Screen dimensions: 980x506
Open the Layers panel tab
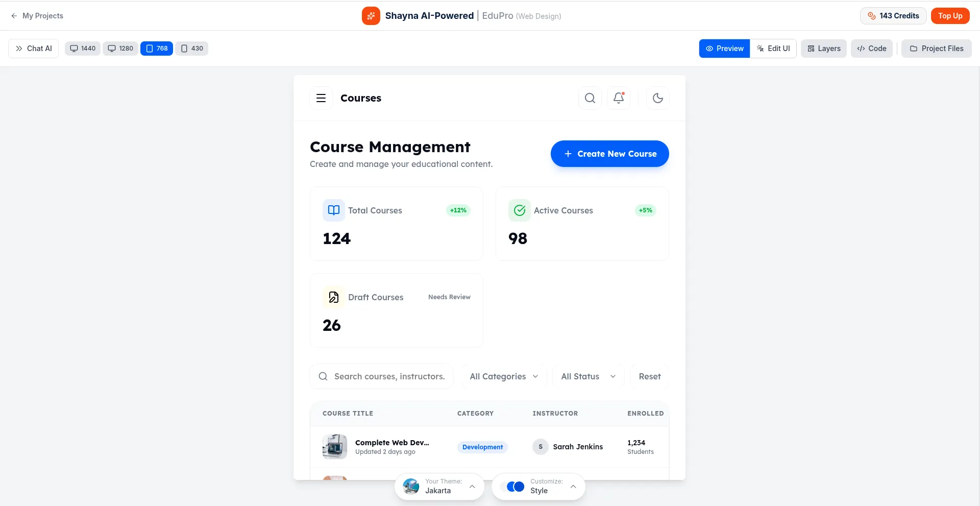tap(824, 49)
